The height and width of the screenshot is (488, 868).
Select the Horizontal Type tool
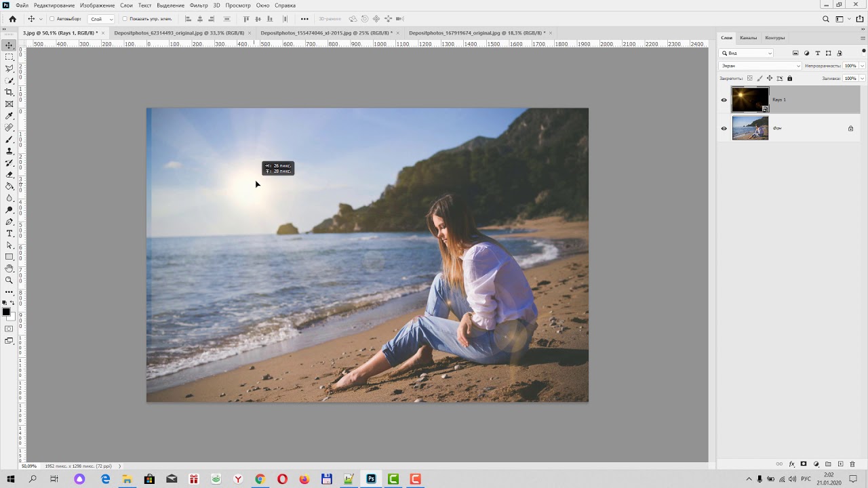pyautogui.click(x=9, y=233)
